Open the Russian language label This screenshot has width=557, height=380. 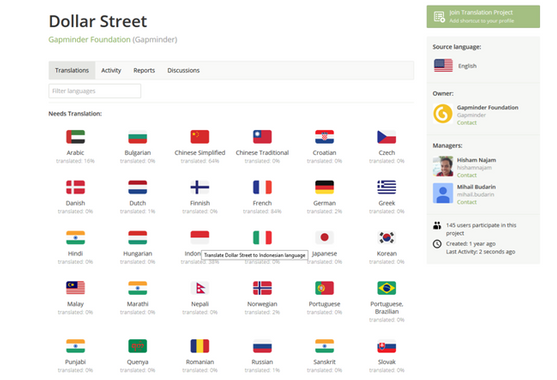[x=262, y=362]
